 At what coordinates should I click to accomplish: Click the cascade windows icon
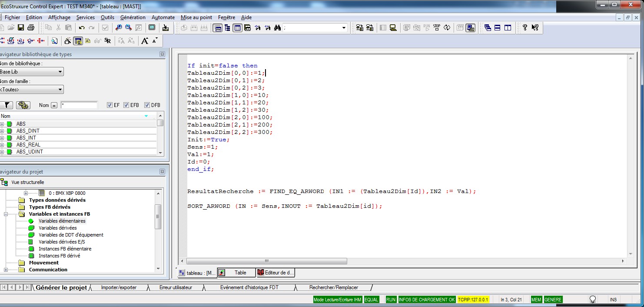coord(488,28)
